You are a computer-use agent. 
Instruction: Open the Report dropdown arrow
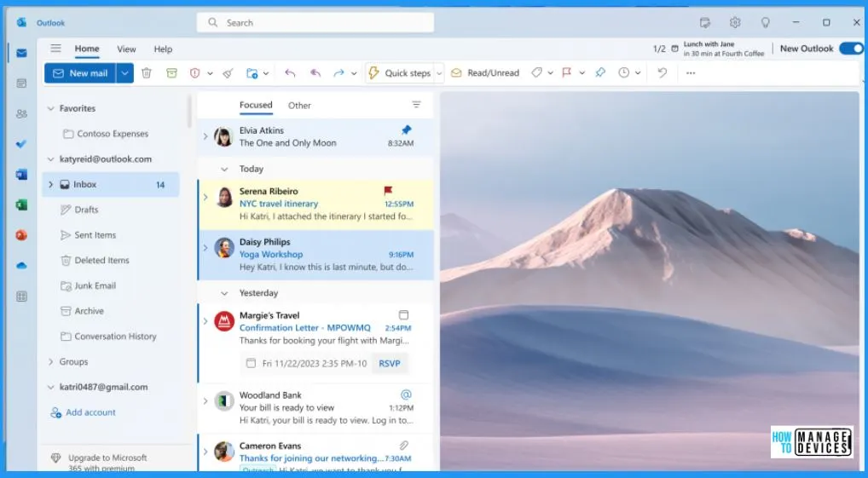click(211, 73)
